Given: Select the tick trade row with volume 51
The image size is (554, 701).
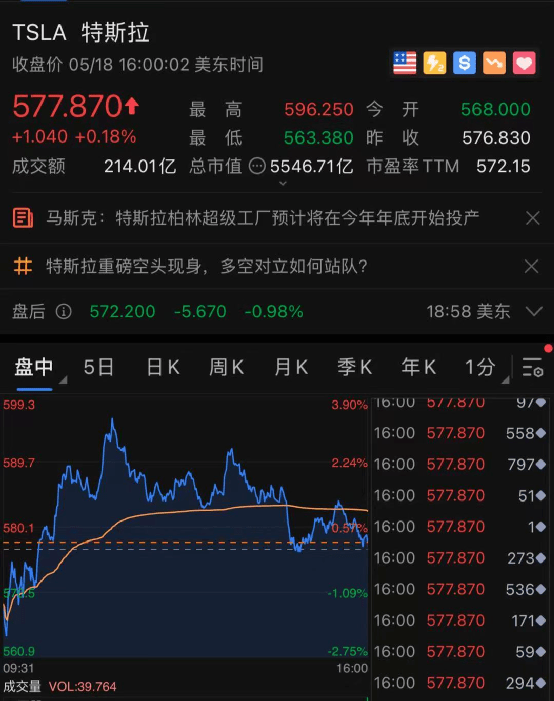Looking at the screenshot, I should pos(461,495).
